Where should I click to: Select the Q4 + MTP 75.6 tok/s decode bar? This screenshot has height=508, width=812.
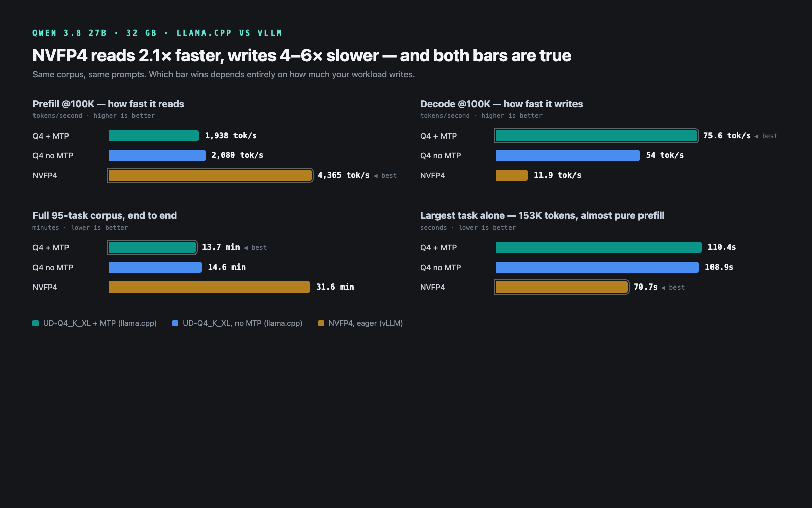tap(597, 136)
